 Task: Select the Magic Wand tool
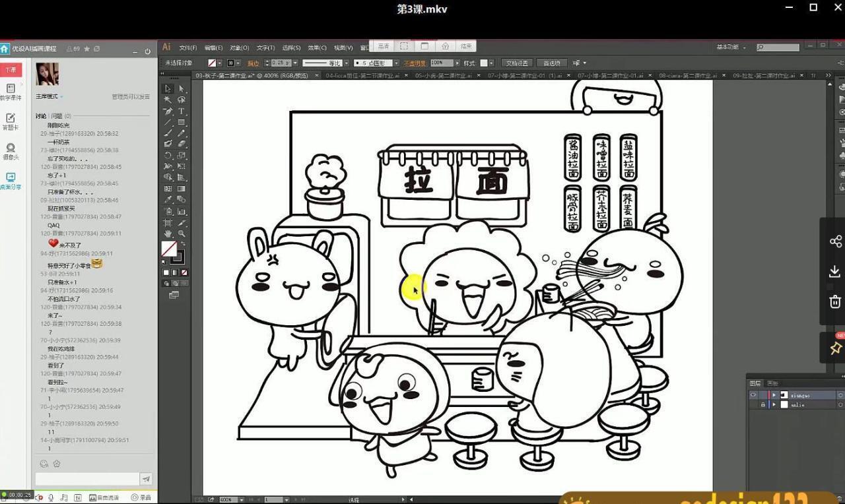[x=168, y=100]
